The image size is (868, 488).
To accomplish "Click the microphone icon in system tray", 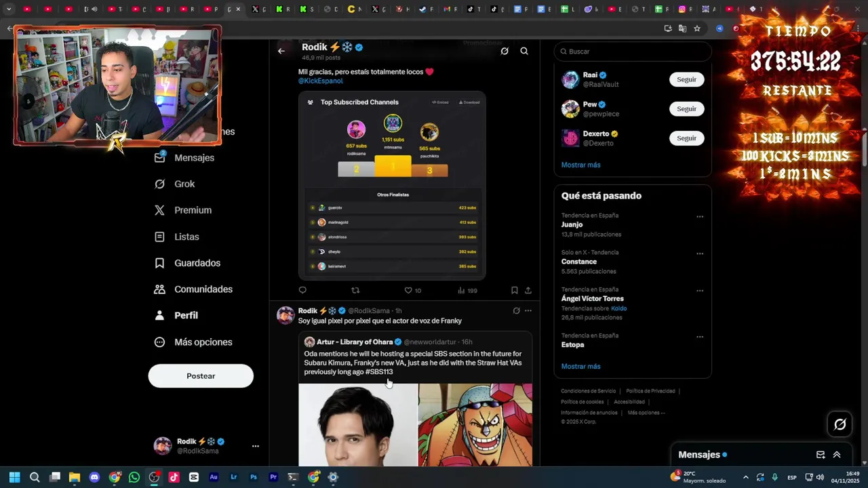I will tap(774, 477).
